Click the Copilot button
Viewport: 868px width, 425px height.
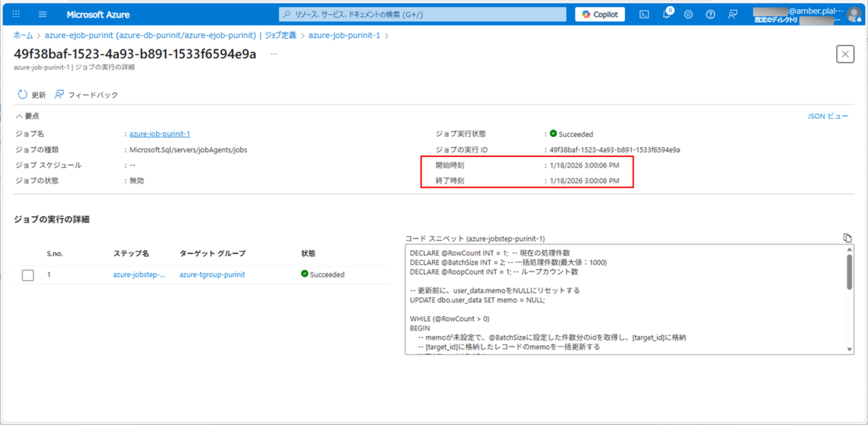pos(600,14)
